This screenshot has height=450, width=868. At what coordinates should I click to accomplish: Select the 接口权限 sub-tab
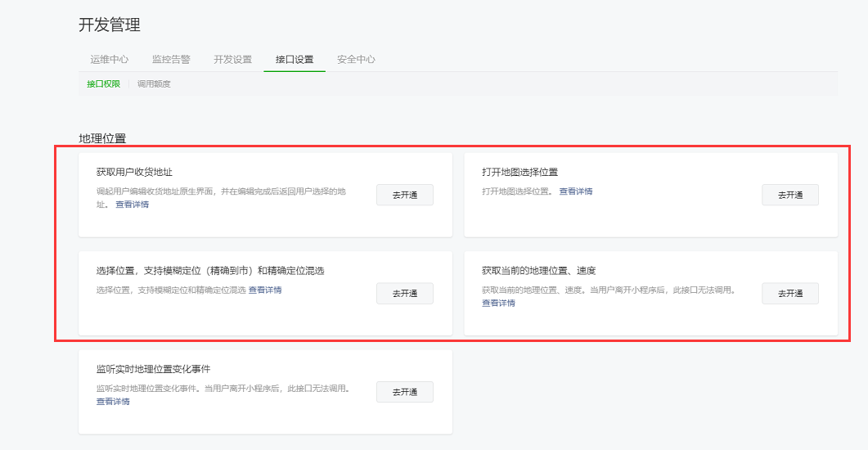(104, 83)
